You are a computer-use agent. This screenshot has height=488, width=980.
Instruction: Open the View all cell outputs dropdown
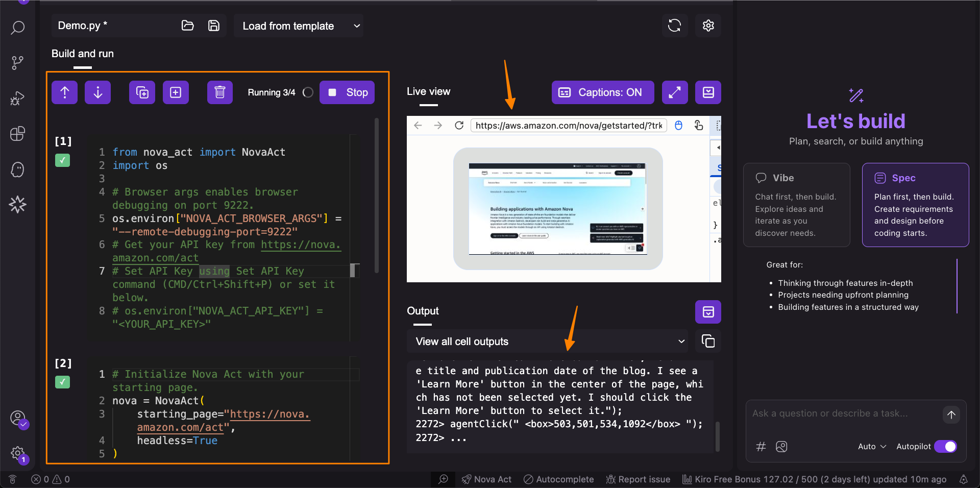coord(548,341)
